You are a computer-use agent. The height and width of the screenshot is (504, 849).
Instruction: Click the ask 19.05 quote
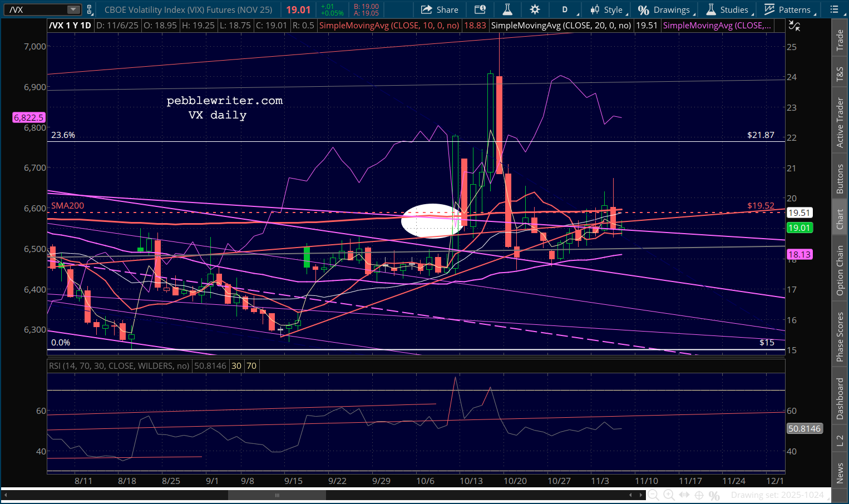[366, 13]
